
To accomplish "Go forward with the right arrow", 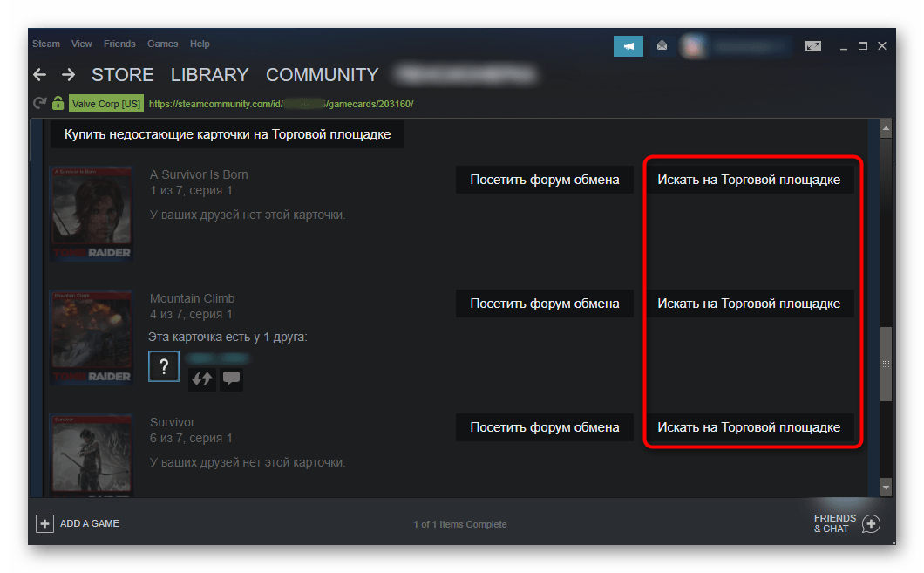I will [x=68, y=75].
